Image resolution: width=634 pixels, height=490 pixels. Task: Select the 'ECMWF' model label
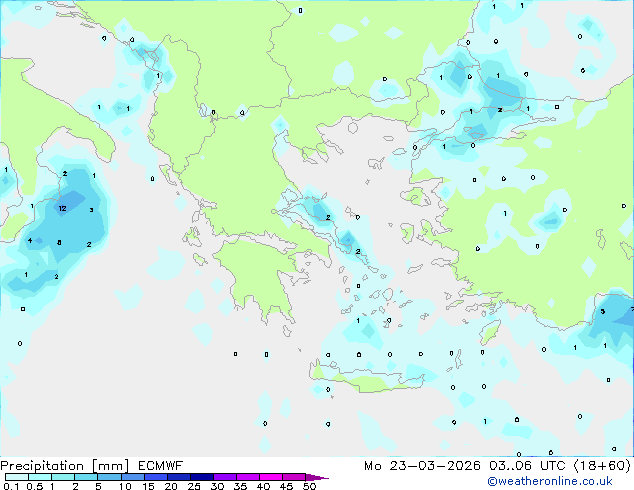pyautogui.click(x=161, y=466)
